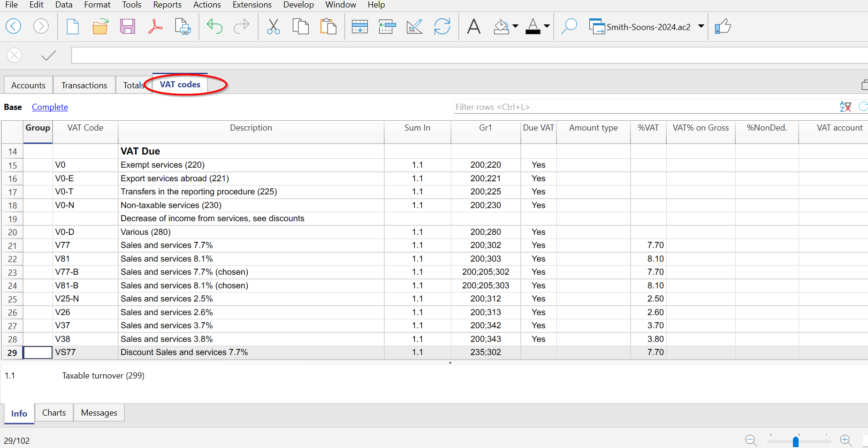The image size is (868, 448).
Task: Switch to the Transactions tab
Action: [x=84, y=85]
